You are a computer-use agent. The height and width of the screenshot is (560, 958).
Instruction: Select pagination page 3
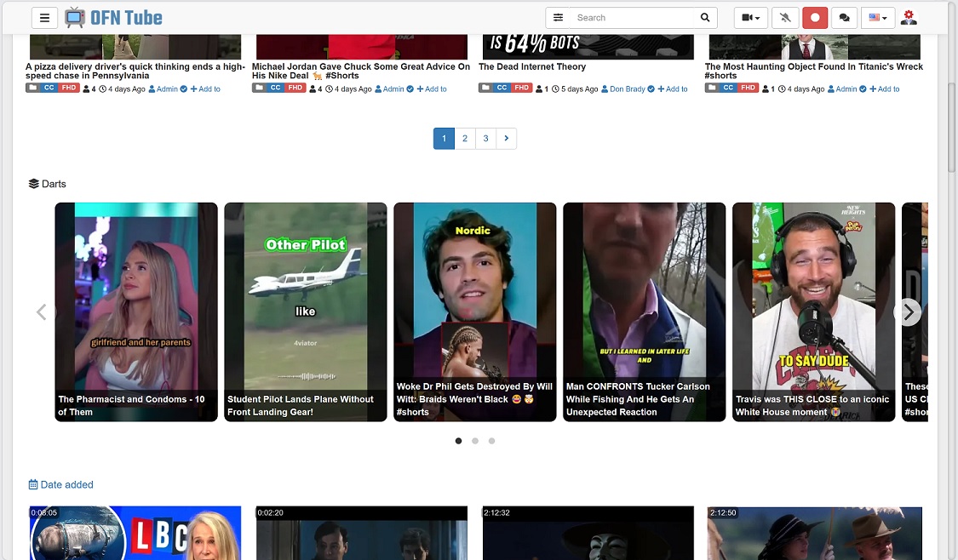(485, 138)
